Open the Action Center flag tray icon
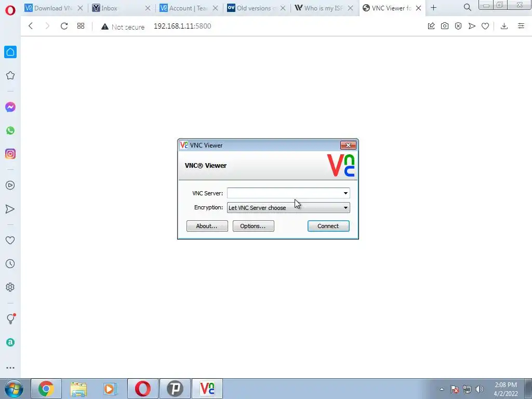The image size is (532, 399). coord(454,389)
